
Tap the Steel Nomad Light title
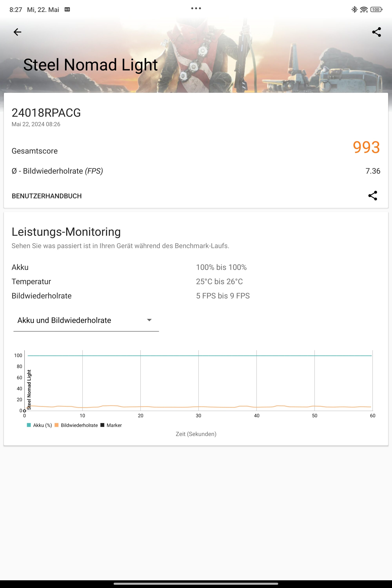(x=90, y=65)
